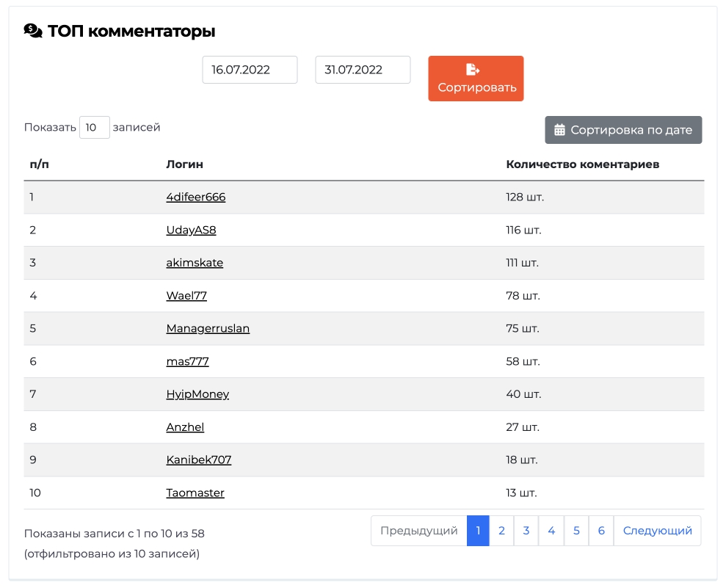This screenshot has height=588, width=726.
Task: Click the Предыдущий pagination button
Action: (419, 531)
